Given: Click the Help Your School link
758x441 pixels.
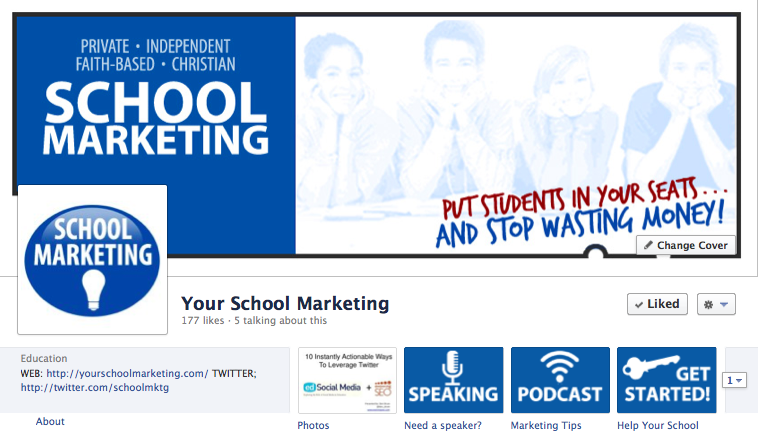Looking at the screenshot, I should point(657,426).
